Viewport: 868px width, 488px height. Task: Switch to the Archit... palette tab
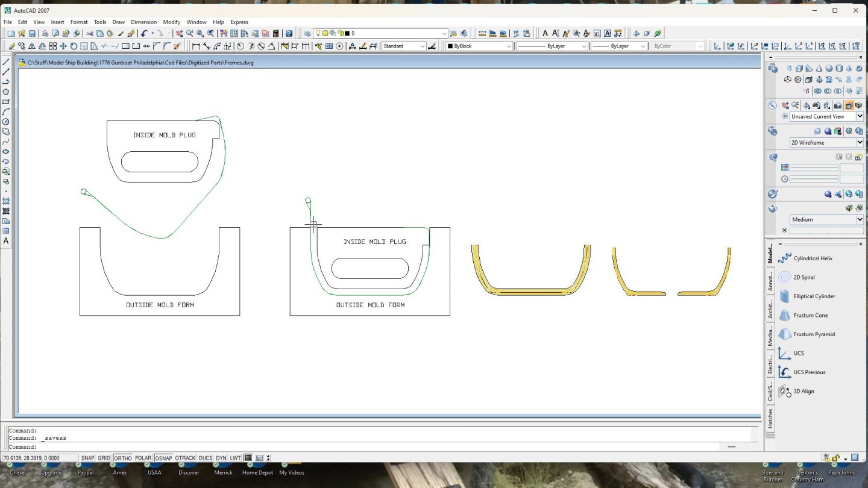pos(770,308)
